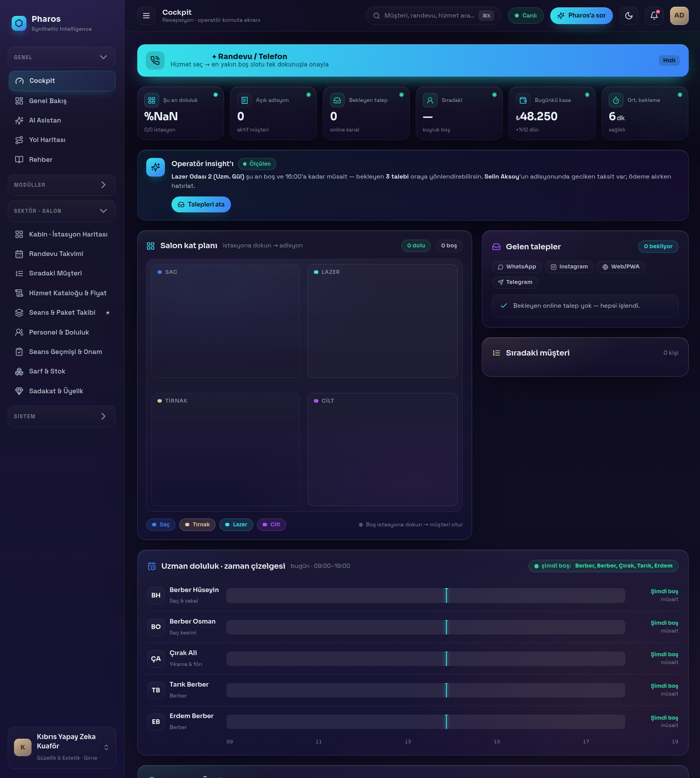Image resolution: width=700 pixels, height=778 pixels.
Task: Click the ÇA avatar for Çırak Ali
Action: click(x=156, y=659)
